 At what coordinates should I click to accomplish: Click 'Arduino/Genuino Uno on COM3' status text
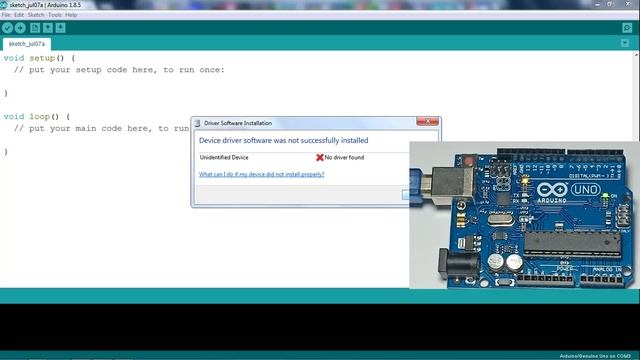(x=595, y=356)
